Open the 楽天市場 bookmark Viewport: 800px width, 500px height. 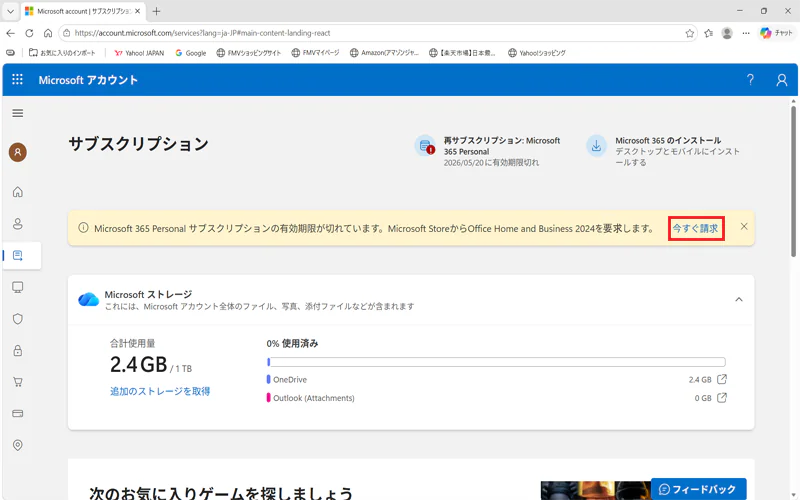(462, 53)
